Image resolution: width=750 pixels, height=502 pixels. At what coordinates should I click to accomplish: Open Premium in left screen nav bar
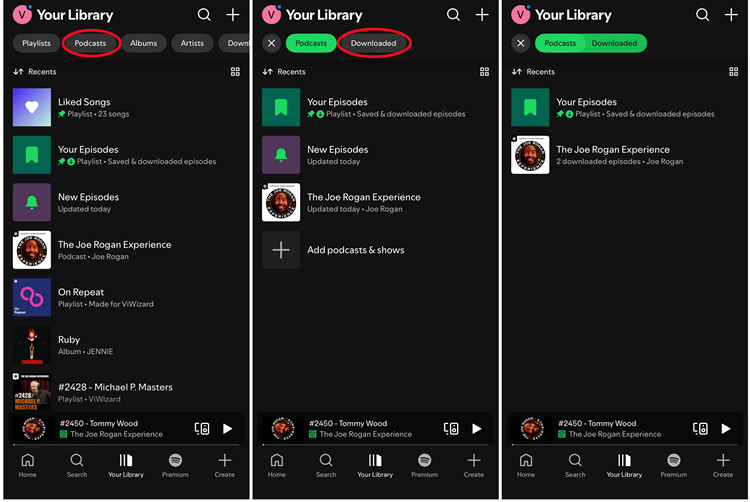pyautogui.click(x=175, y=465)
